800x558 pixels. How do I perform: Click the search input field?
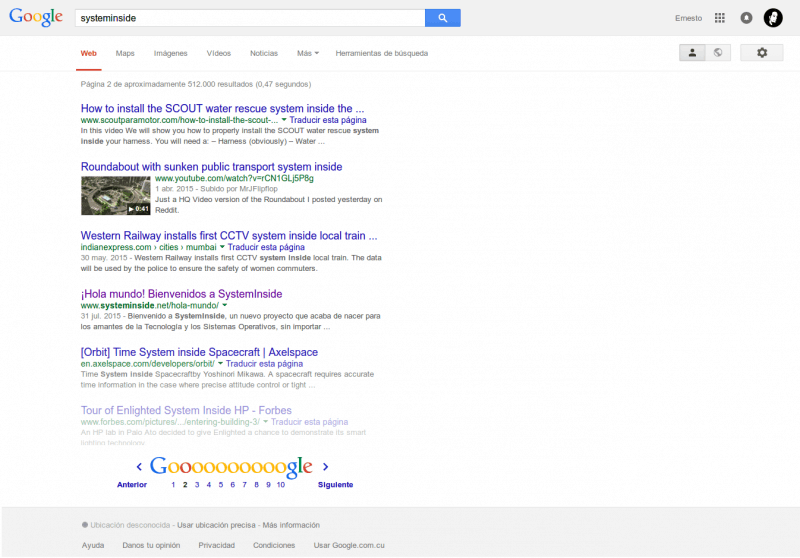(250, 18)
